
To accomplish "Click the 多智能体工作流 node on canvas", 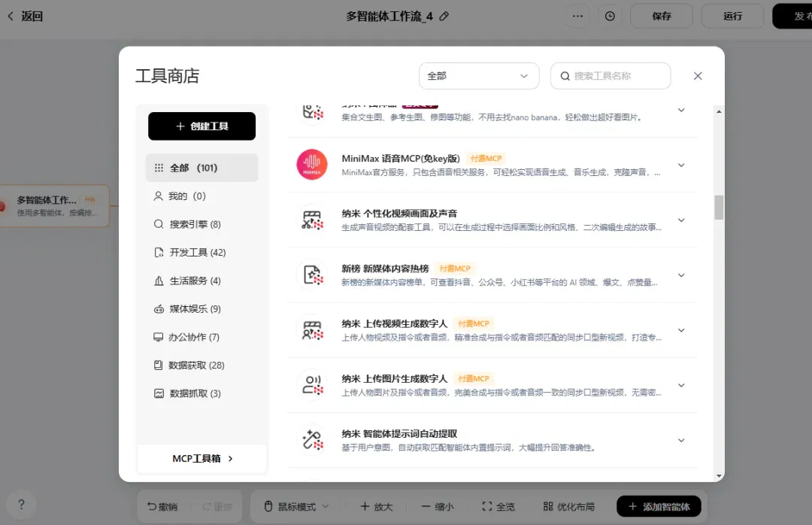I will coord(54,206).
